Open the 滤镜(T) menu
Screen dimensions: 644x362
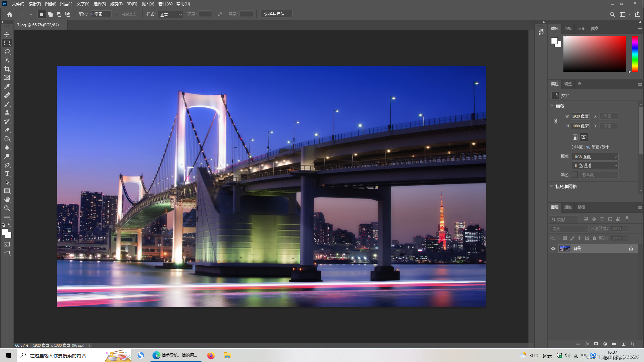(x=116, y=4)
